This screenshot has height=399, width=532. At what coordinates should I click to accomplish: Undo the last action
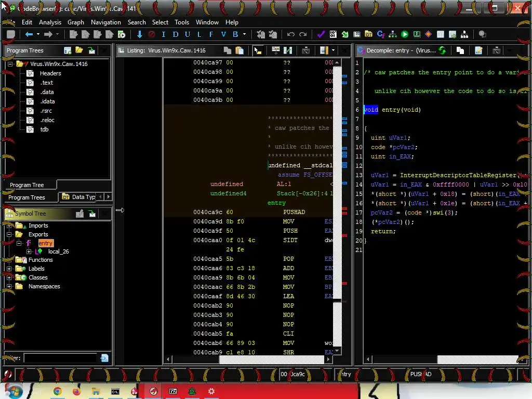(291, 34)
